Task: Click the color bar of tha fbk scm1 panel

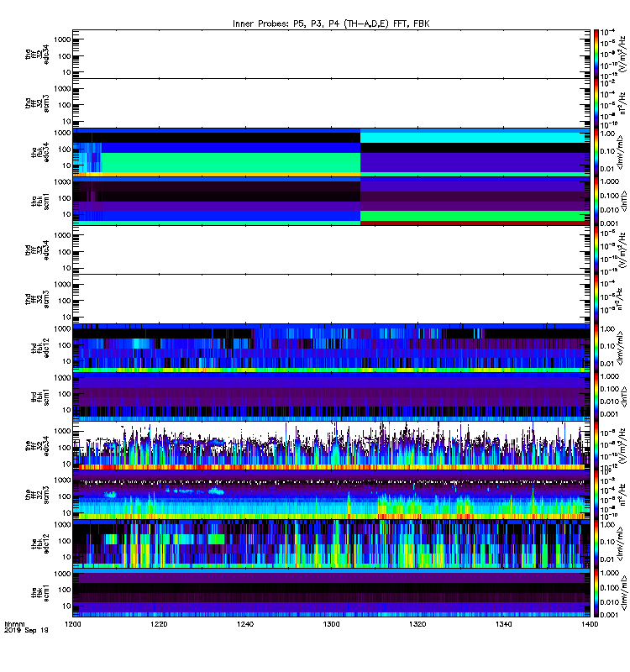Action: pos(596,201)
